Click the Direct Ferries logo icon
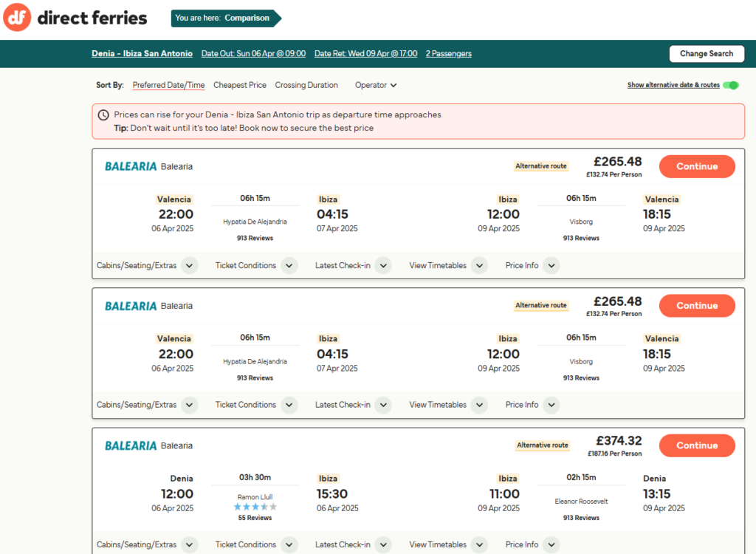The height and width of the screenshot is (554, 756). pos(17,18)
